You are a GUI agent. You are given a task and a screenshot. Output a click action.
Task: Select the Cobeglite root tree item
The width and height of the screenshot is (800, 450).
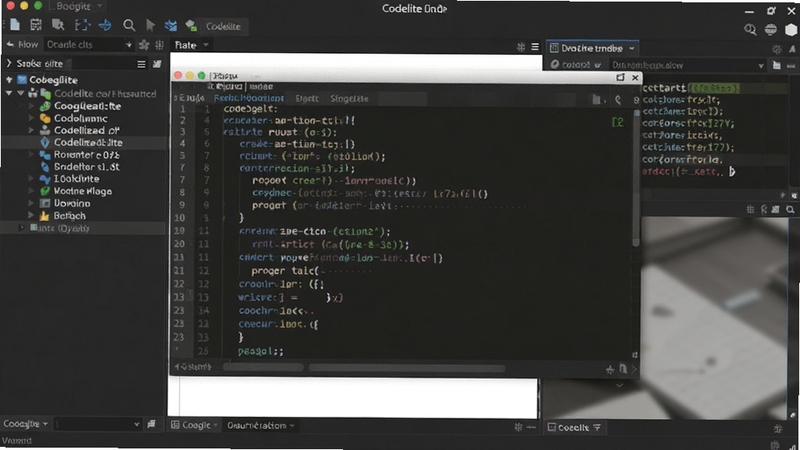click(53, 80)
